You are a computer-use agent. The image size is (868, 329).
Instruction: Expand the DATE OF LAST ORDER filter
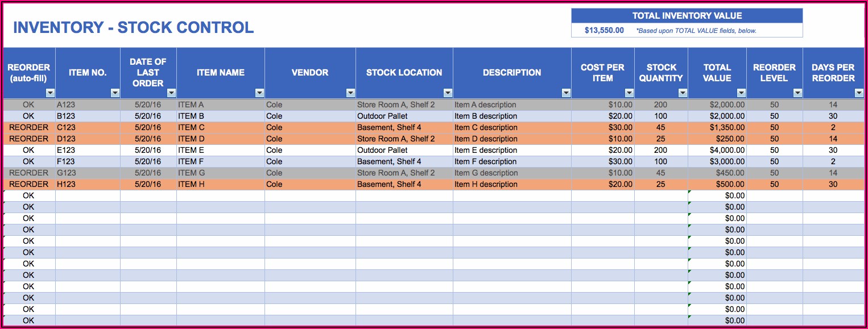[171, 93]
